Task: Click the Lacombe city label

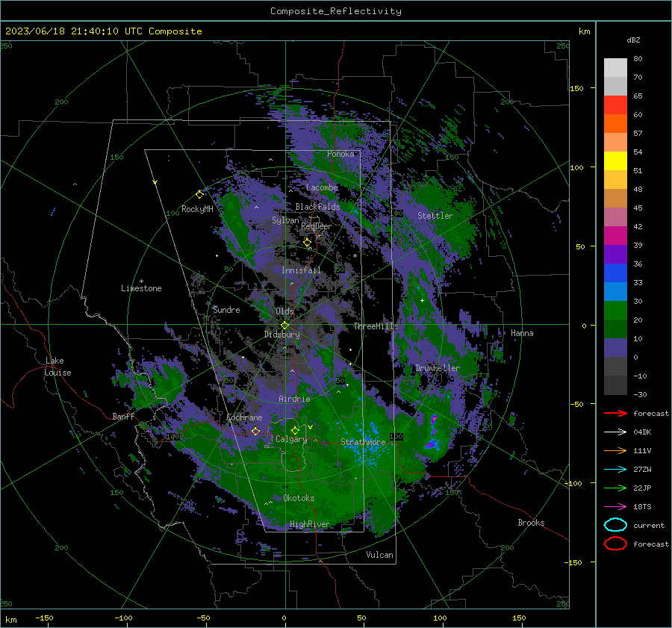Action: (x=322, y=187)
